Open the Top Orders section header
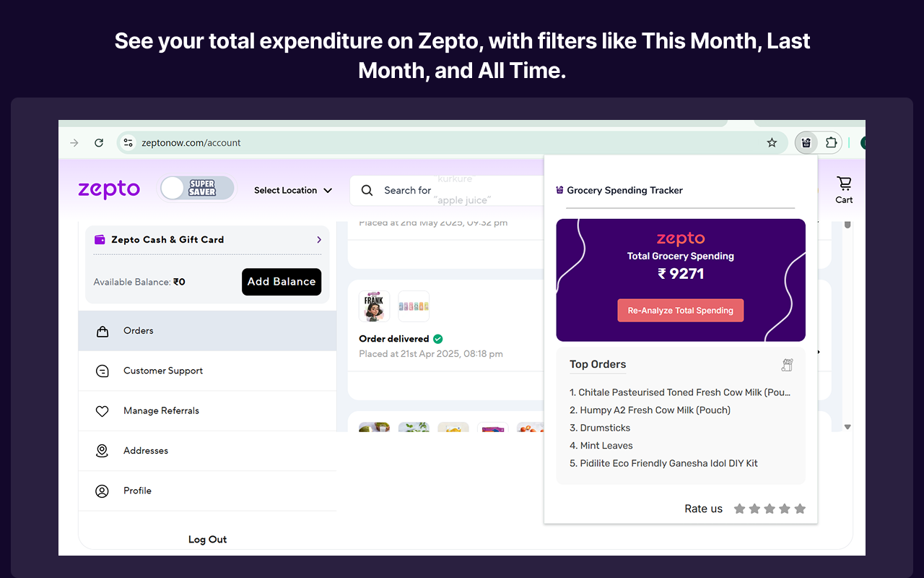 [597, 364]
